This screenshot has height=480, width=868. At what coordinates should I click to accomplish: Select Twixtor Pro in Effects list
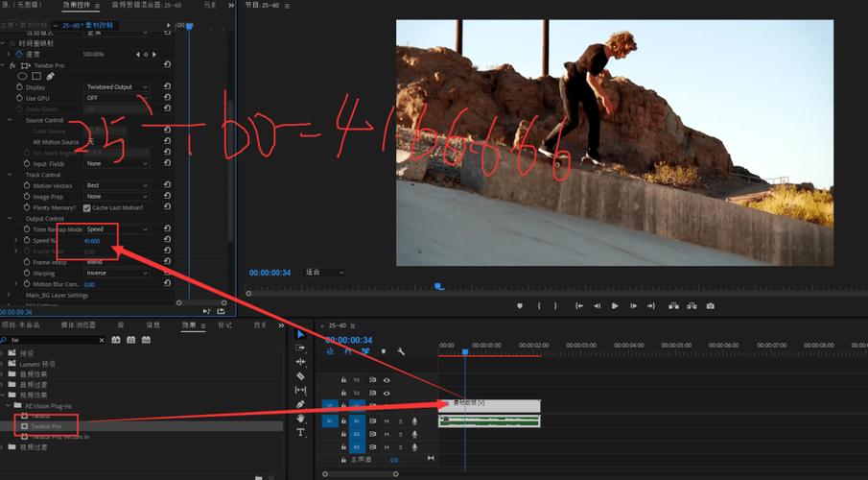[x=46, y=426]
